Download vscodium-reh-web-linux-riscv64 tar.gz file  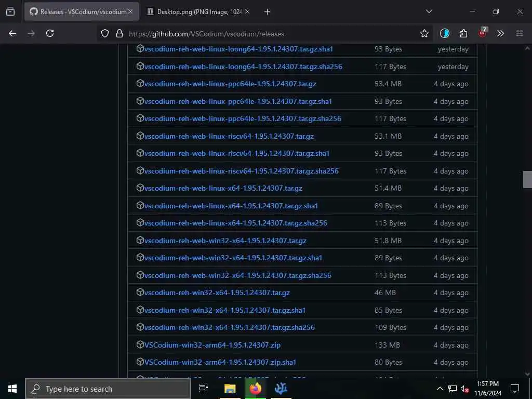pyautogui.click(x=229, y=136)
